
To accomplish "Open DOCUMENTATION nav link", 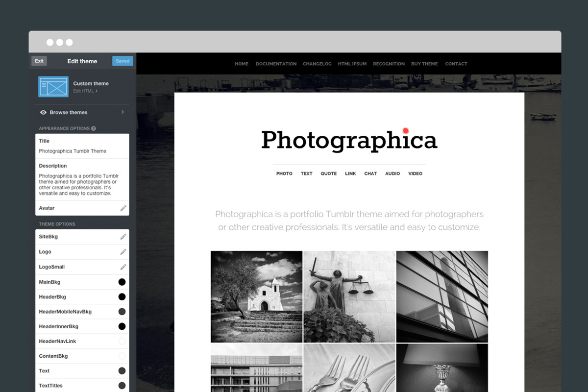I will tap(276, 64).
